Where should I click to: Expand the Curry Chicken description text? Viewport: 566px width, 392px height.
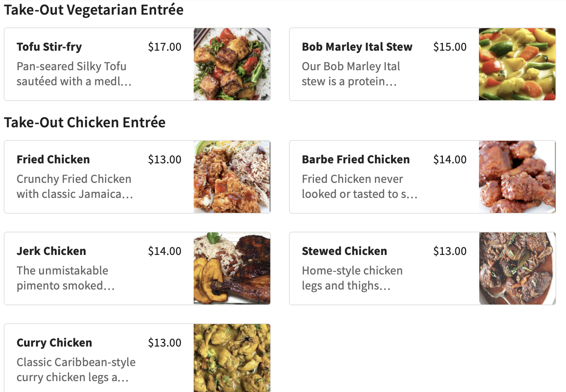click(76, 370)
